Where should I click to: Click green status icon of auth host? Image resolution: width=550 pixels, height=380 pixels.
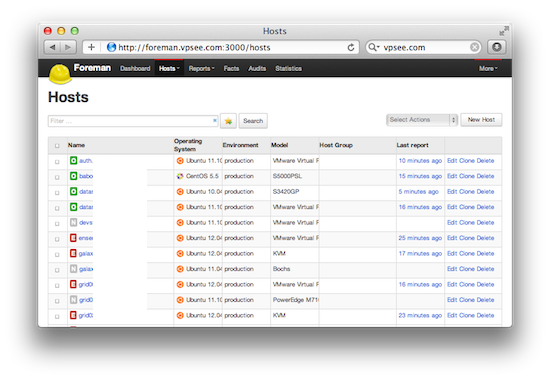[x=73, y=161]
